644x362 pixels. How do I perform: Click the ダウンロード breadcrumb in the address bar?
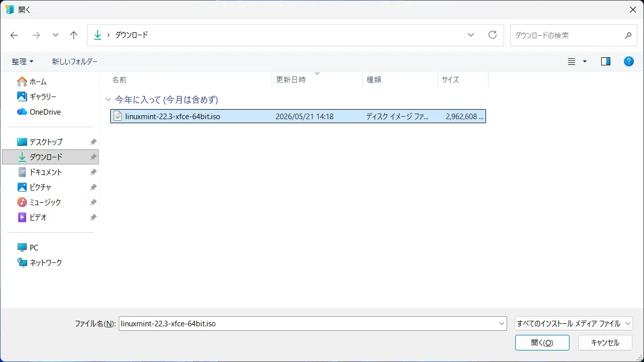coord(132,35)
